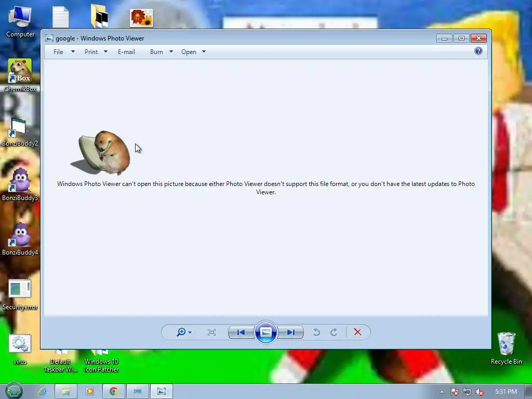Go to the Previous picture
Viewport: 532px width, 399px height.
point(241,332)
